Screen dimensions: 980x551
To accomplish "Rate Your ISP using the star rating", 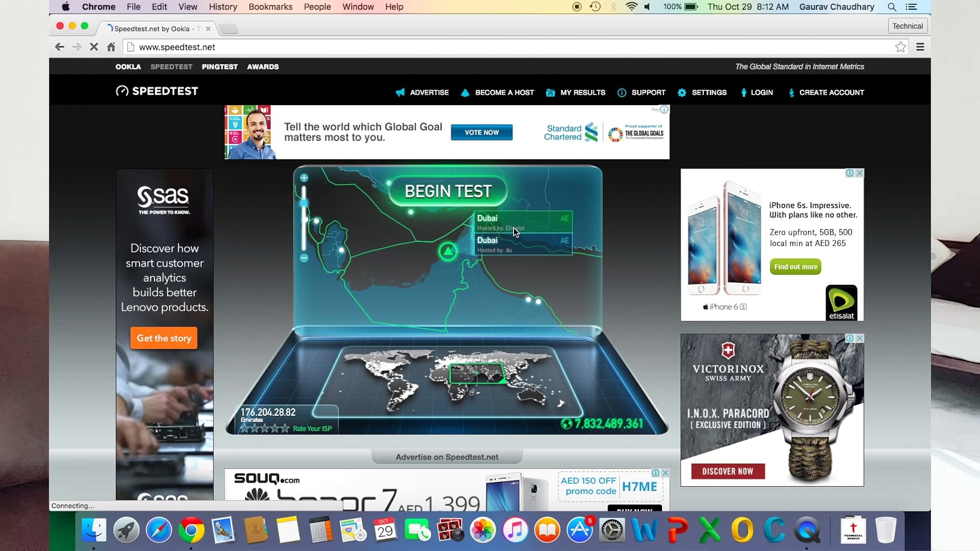I will (264, 429).
